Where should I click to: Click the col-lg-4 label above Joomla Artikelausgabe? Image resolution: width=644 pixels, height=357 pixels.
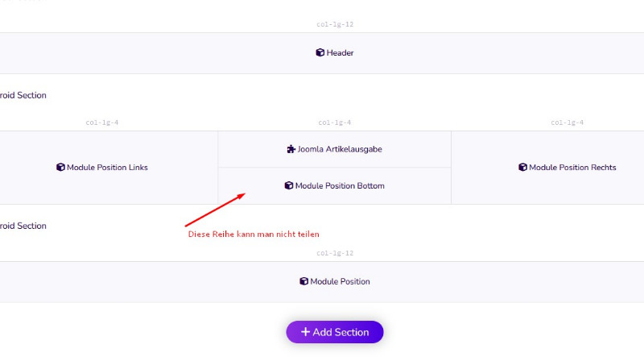click(x=334, y=122)
